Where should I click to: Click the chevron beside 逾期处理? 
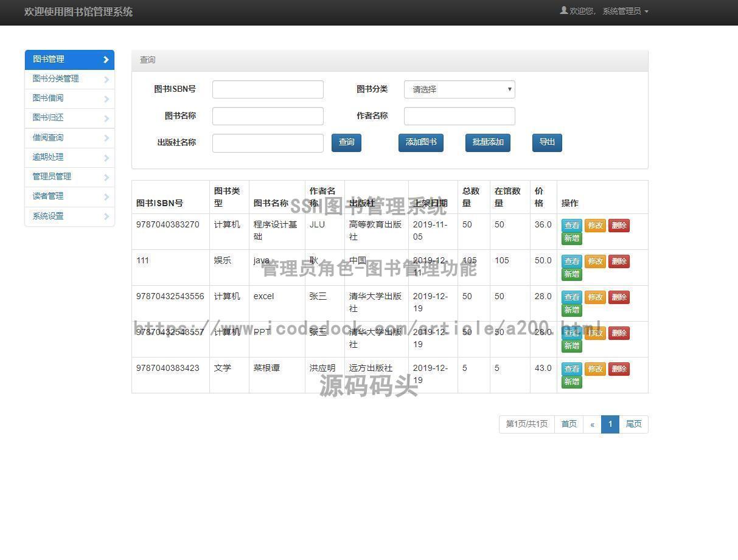[106, 157]
